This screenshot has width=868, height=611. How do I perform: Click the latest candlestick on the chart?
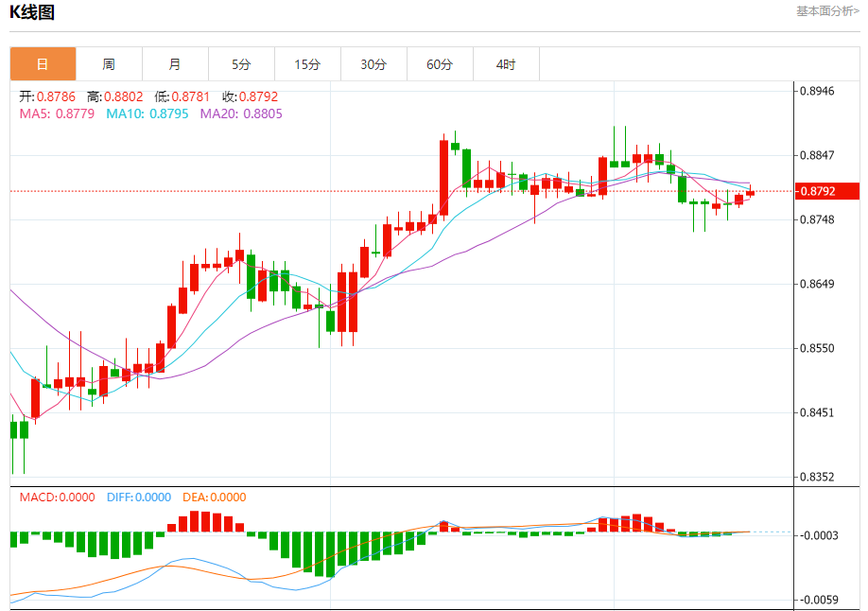(750, 192)
